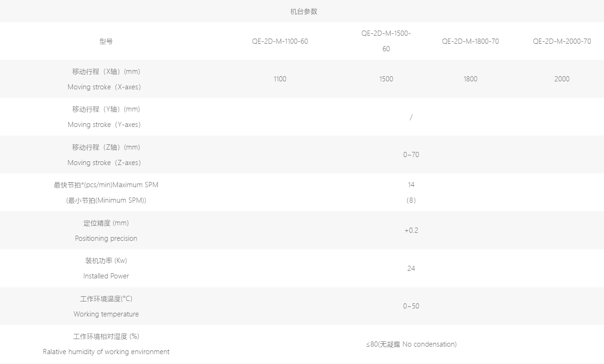Image resolution: width=604 pixels, height=364 pixels.
Task: Click Moving stroke (Z-axes) label
Action: pos(104,163)
